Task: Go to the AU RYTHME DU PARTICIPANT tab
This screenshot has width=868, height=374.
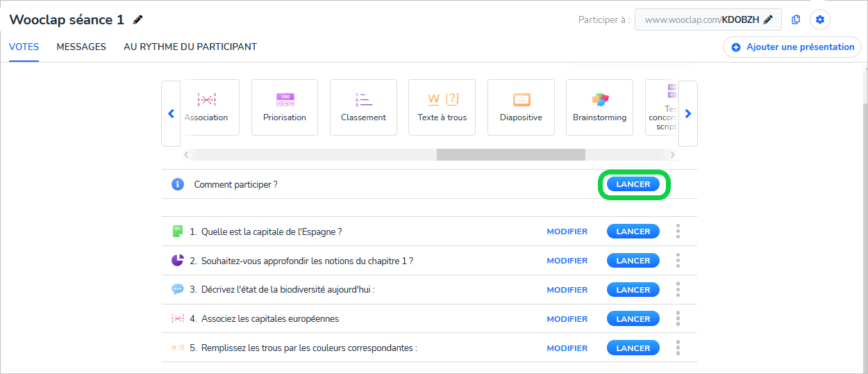Action: 190,47
